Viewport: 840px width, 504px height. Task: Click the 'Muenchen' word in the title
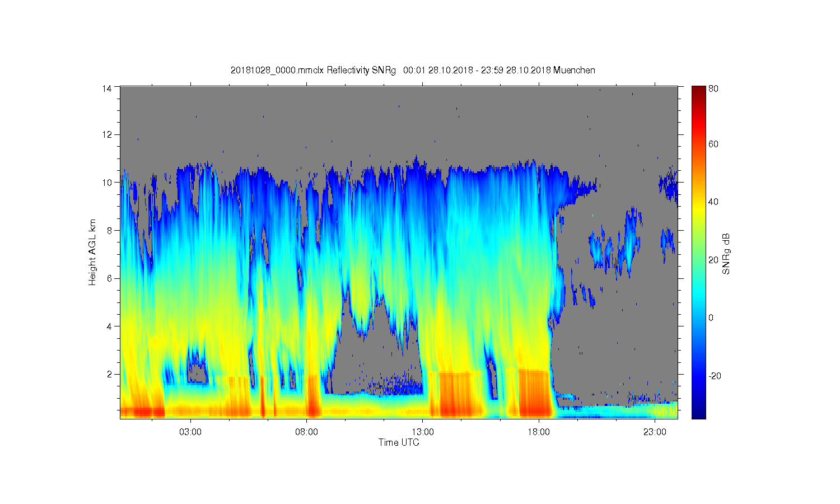(x=574, y=70)
